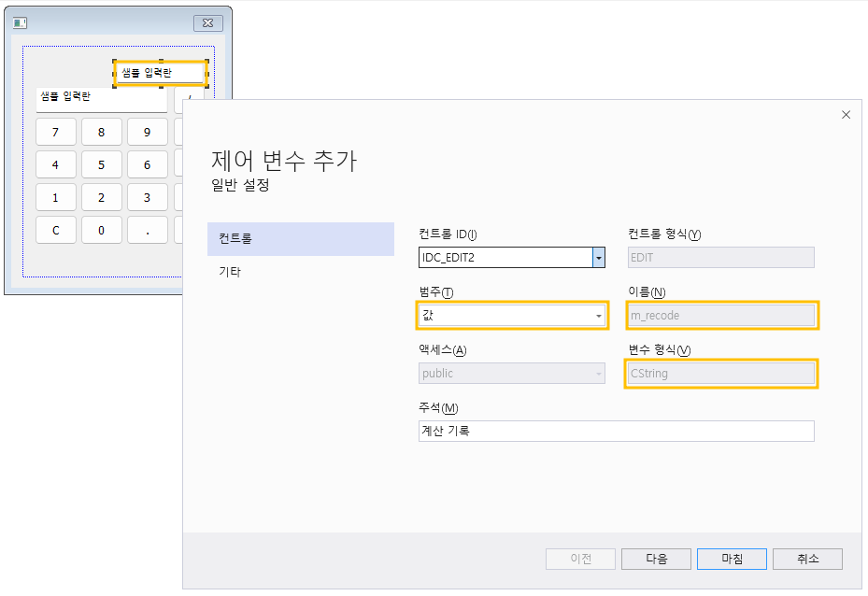Image resolution: width=868 pixels, height=596 pixels.
Task: Click the 이름 m_recode name field
Action: (721, 316)
